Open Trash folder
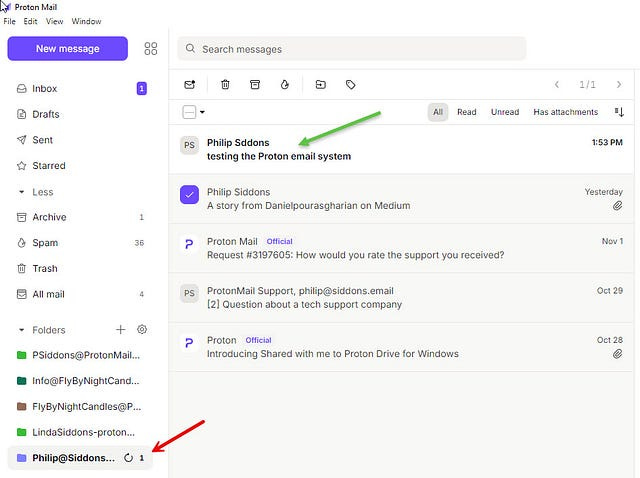 (x=80, y=269)
